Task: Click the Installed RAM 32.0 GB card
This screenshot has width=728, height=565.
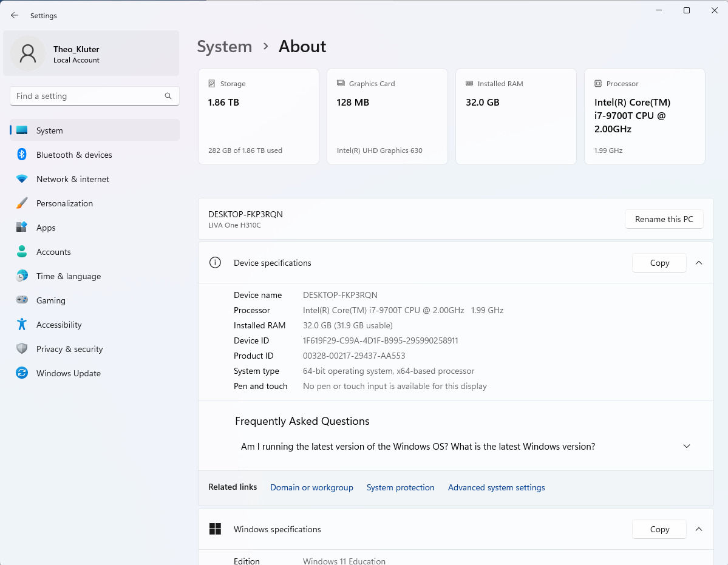Action: coord(516,117)
